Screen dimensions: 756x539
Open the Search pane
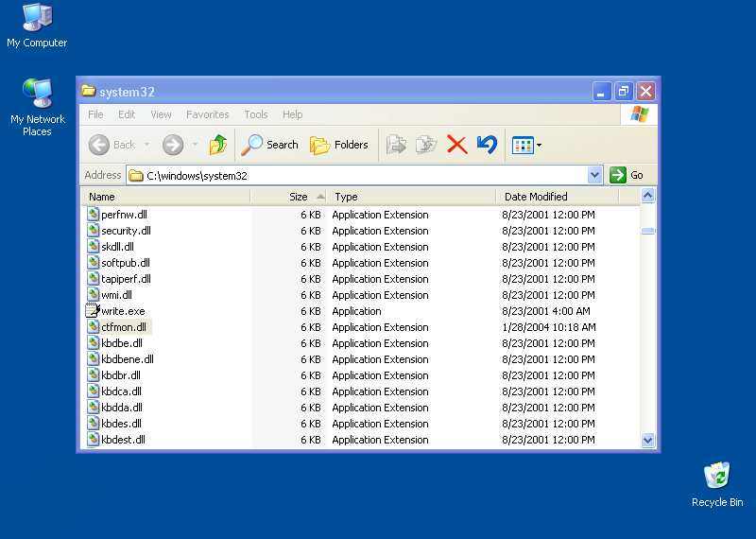click(269, 145)
